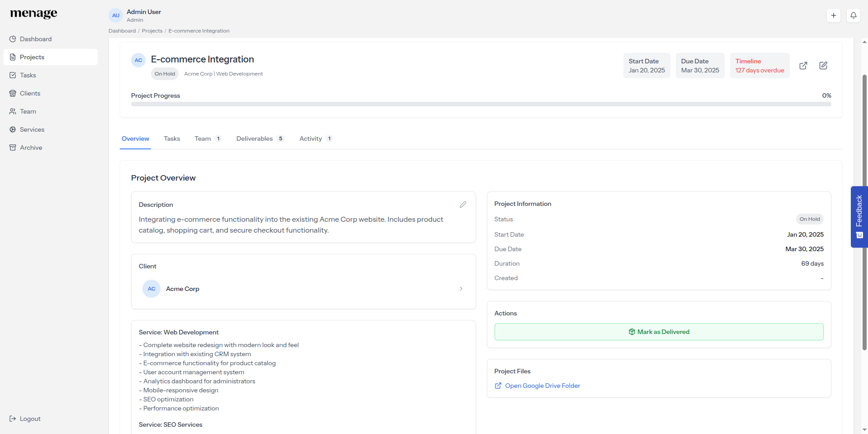Edit the project Description via pencil icon
868x434 pixels.
click(x=462, y=205)
